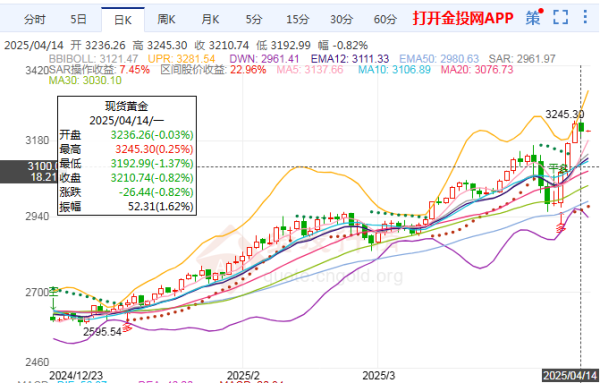Click the 2595.54 low price annotation
The width and height of the screenshot is (600, 383).
pos(103,332)
